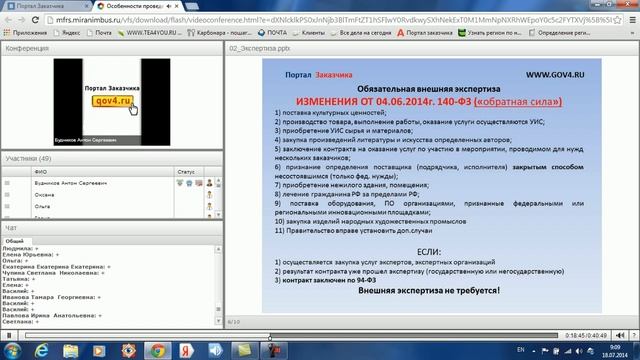
Task: Expand the bookmarks bar overflow chevron
Action: click(632, 33)
